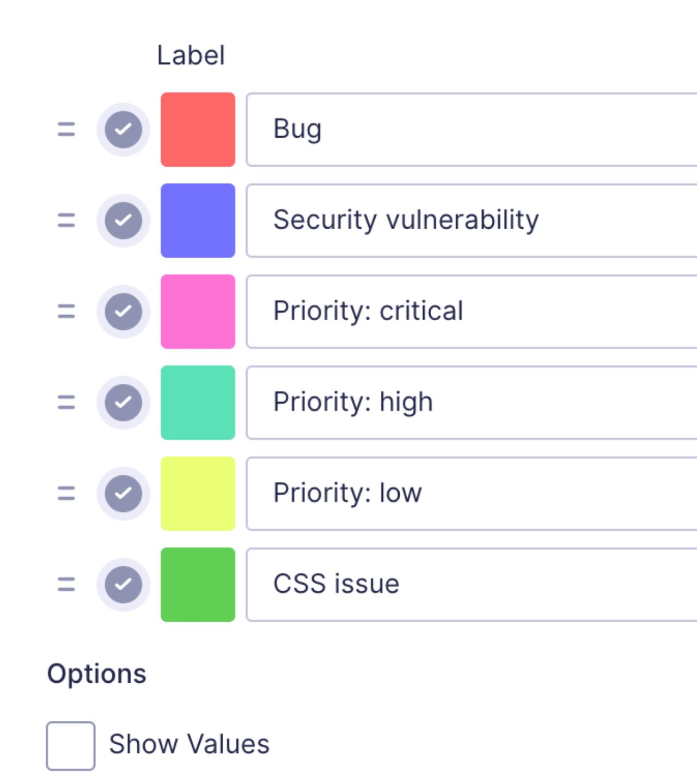
Task: Click the drag handle for Priority: high
Action: (x=65, y=402)
